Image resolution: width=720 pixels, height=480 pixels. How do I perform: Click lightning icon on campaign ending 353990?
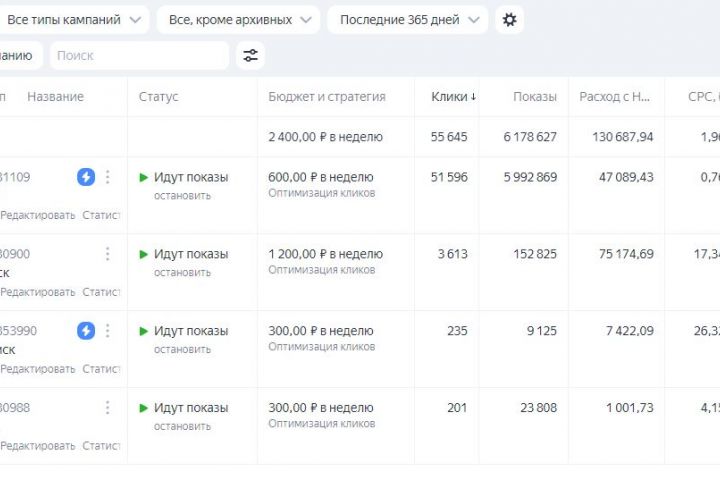[86, 331]
